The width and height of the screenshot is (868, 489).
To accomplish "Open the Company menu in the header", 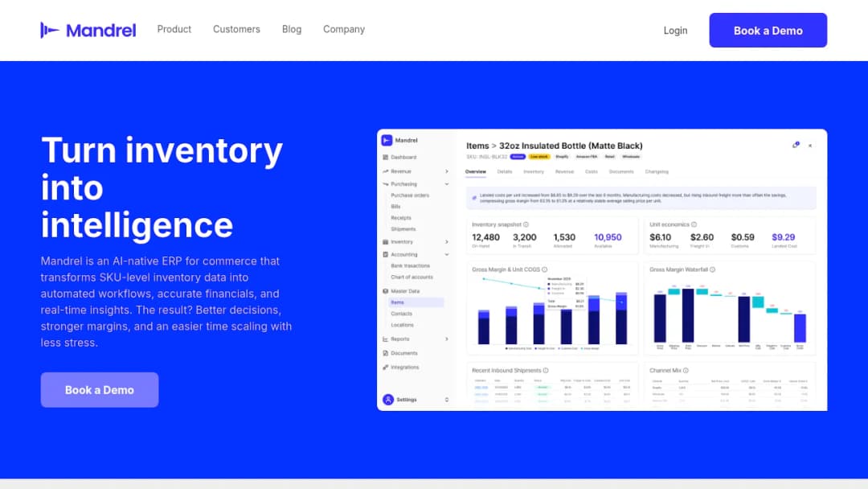I will click(344, 29).
